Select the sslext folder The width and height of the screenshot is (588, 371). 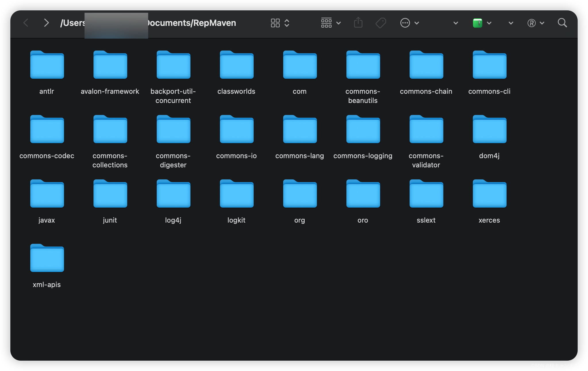(x=426, y=193)
